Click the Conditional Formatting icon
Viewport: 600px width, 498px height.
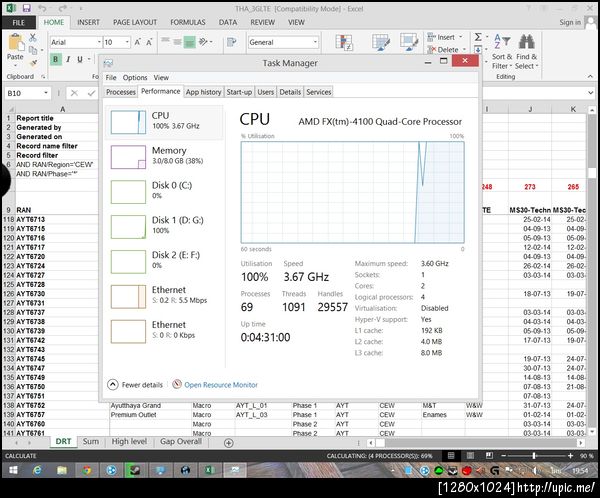pos(344,42)
